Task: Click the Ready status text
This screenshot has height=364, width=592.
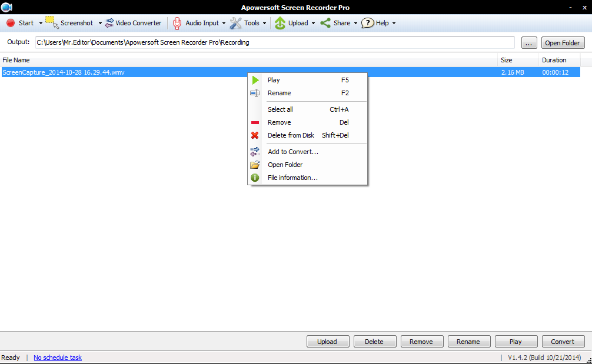Action: pyautogui.click(x=11, y=358)
